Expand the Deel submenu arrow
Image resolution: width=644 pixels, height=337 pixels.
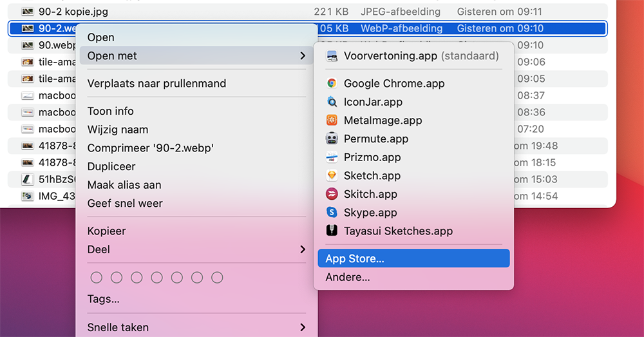[303, 249]
